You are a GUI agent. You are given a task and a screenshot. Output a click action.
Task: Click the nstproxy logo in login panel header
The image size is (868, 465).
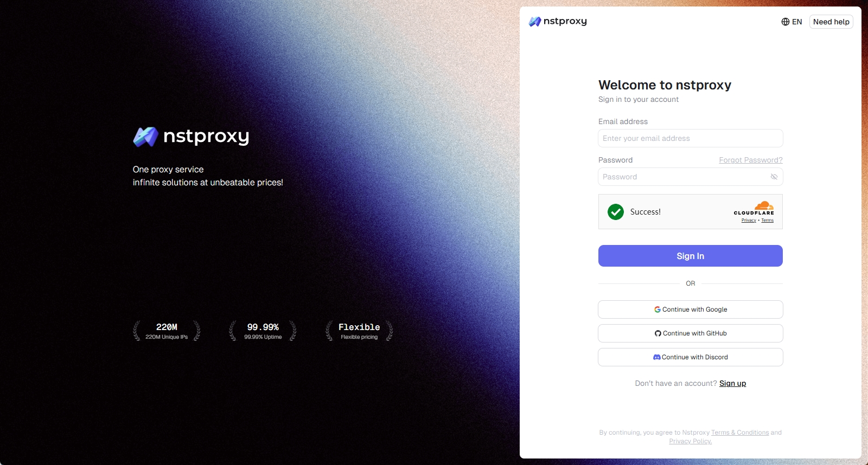point(558,22)
